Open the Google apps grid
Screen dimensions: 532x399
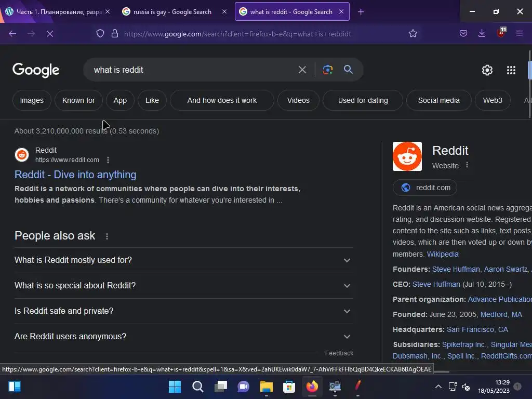tap(511, 70)
